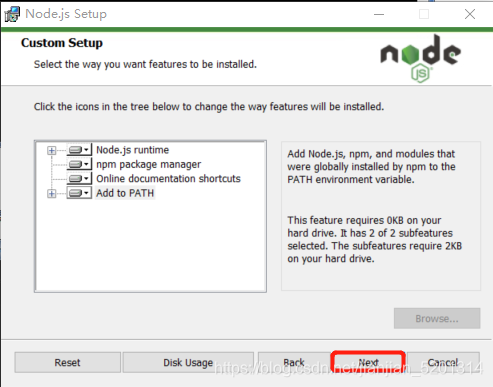Open Online documentation shortcuts feature icon dropdown
Screen dimensions: 493x387
[79, 179]
